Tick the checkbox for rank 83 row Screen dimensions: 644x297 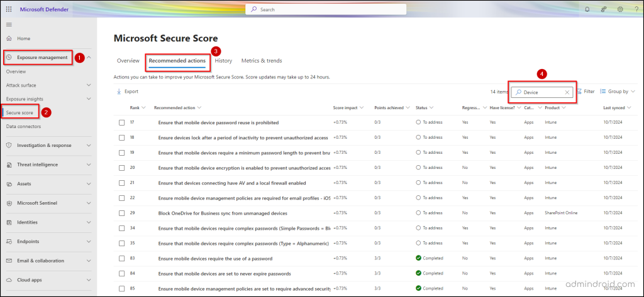[122, 258]
